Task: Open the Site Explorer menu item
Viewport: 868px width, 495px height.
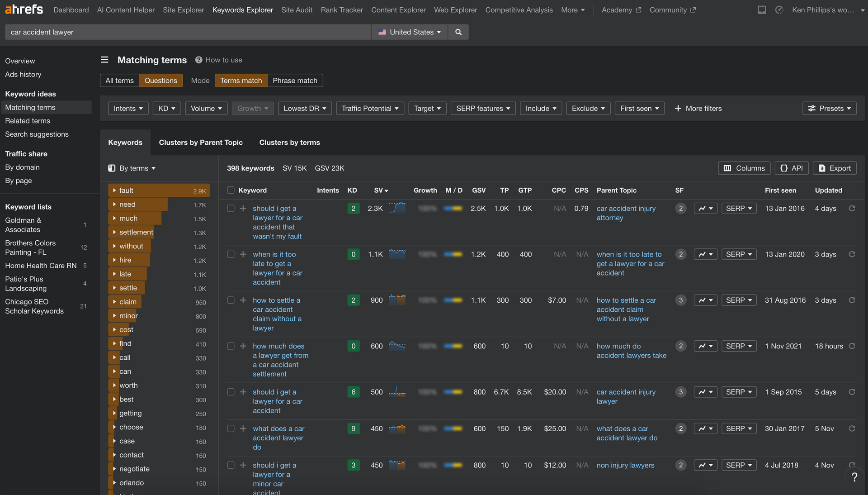Action: point(183,10)
